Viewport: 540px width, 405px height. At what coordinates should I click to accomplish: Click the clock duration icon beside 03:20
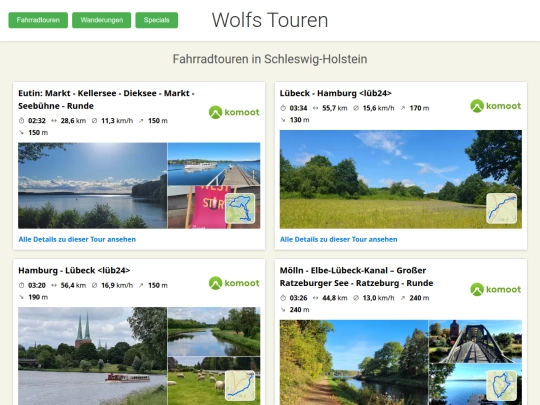[x=21, y=285]
